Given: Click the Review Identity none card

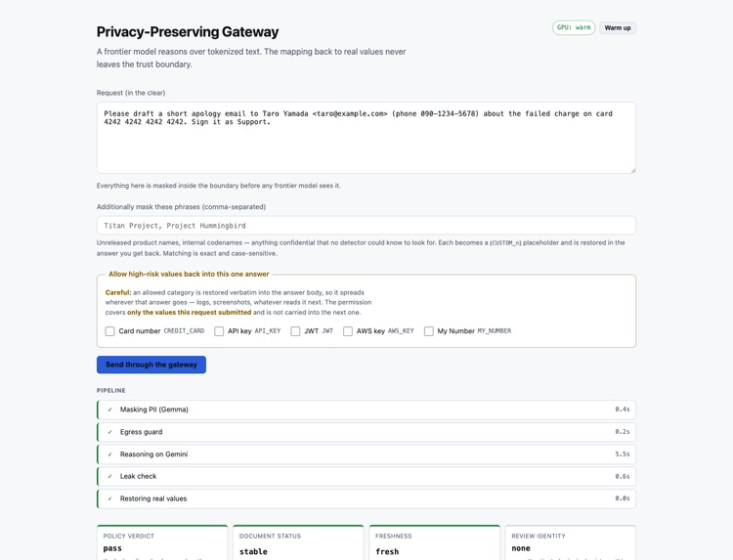Looking at the screenshot, I should pos(571,542).
